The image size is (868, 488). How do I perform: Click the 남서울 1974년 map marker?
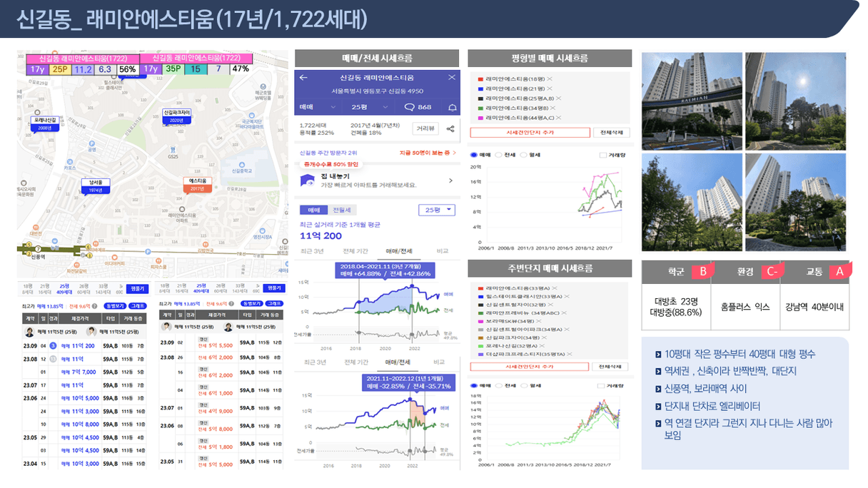[96, 187]
